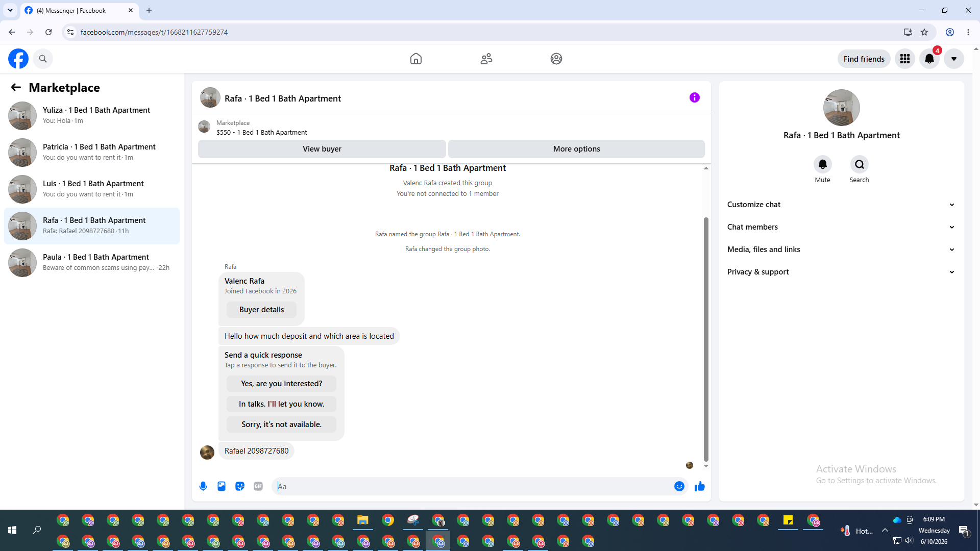Image resolution: width=980 pixels, height=551 pixels.
Task: Show hidden system tray icons
Action: click(x=885, y=531)
